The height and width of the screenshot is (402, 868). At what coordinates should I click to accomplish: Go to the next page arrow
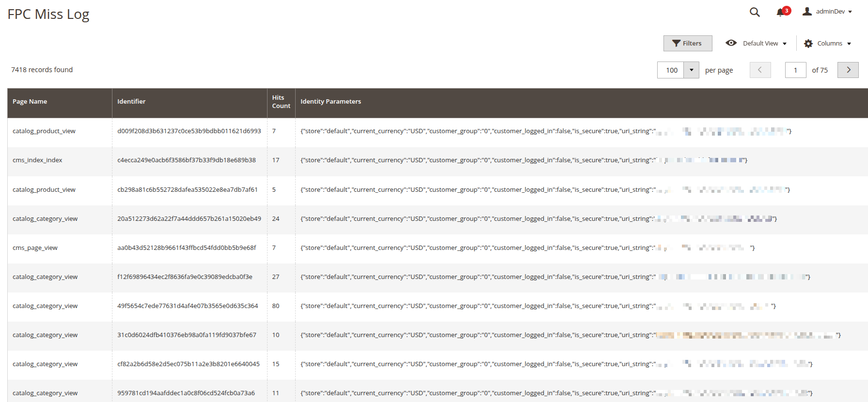(848, 70)
